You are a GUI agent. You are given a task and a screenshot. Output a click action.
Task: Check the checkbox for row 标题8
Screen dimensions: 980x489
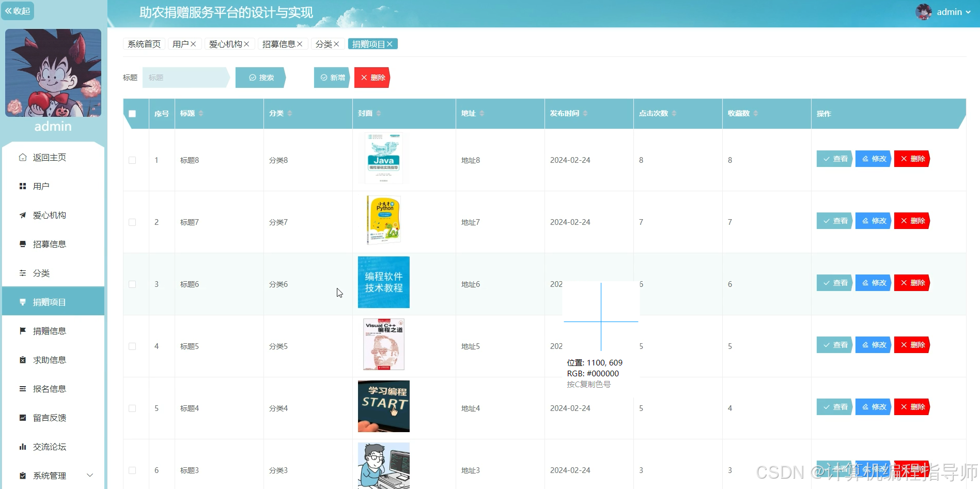click(x=132, y=160)
